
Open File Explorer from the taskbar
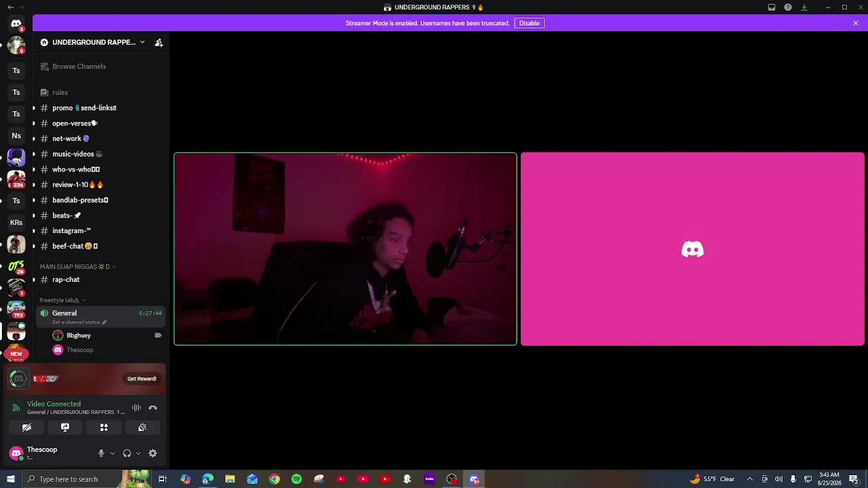(x=230, y=479)
